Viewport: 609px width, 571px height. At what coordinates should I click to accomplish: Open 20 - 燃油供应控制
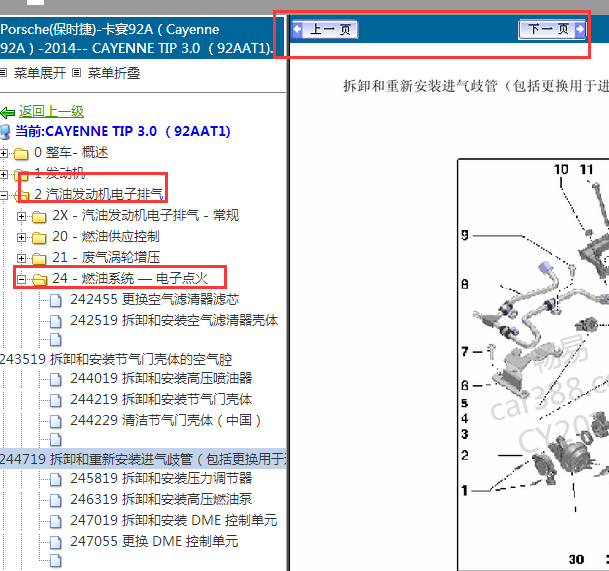(x=106, y=236)
